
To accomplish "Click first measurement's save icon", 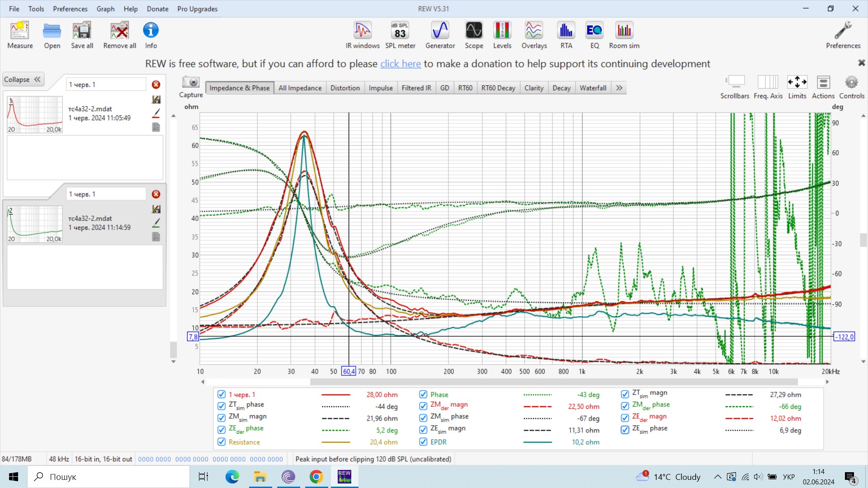I will [156, 99].
